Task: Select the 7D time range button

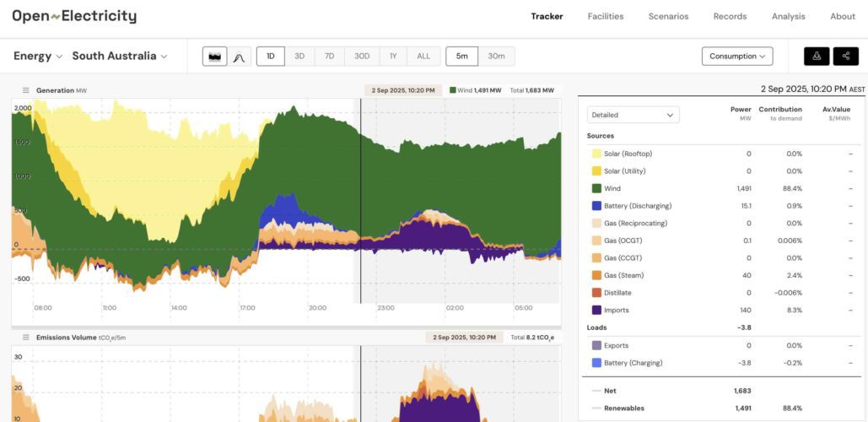Action: 330,57
